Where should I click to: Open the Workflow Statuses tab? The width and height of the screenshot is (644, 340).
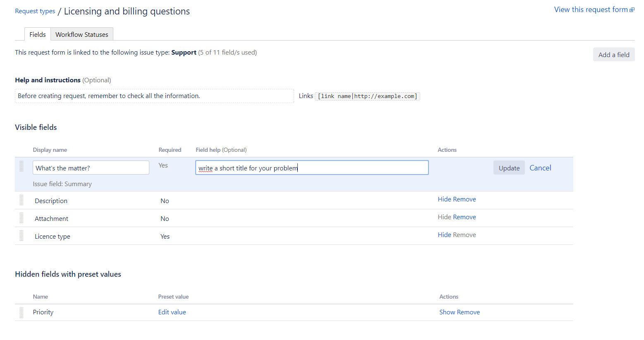pos(82,34)
